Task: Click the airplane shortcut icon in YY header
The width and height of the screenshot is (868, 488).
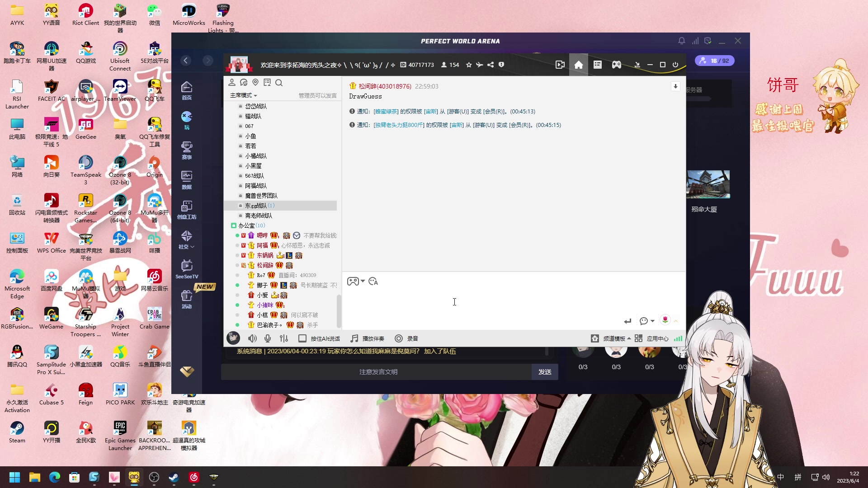Action: tap(480, 65)
